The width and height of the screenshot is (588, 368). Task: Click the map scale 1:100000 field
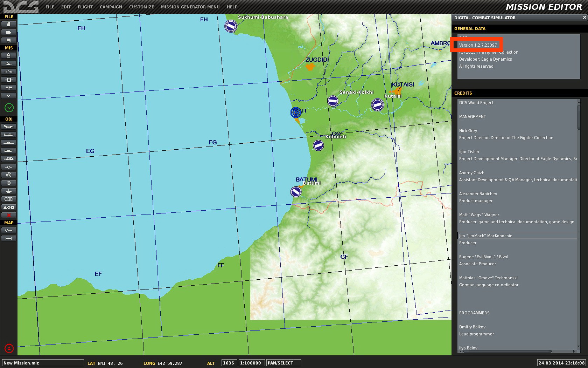[x=251, y=363]
